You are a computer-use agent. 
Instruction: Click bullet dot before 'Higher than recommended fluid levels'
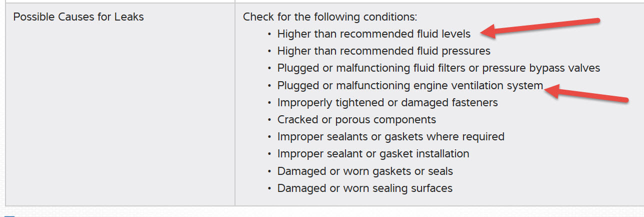point(269,34)
